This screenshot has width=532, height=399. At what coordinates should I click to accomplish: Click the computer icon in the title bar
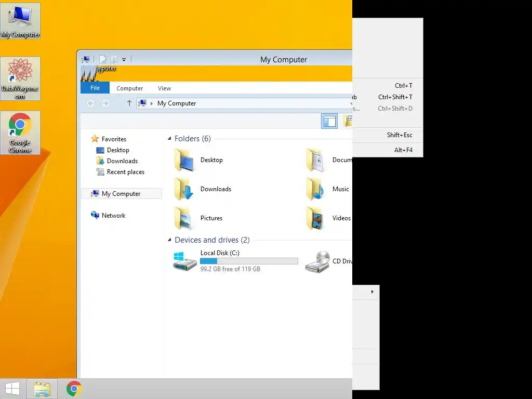pyautogui.click(x=86, y=60)
